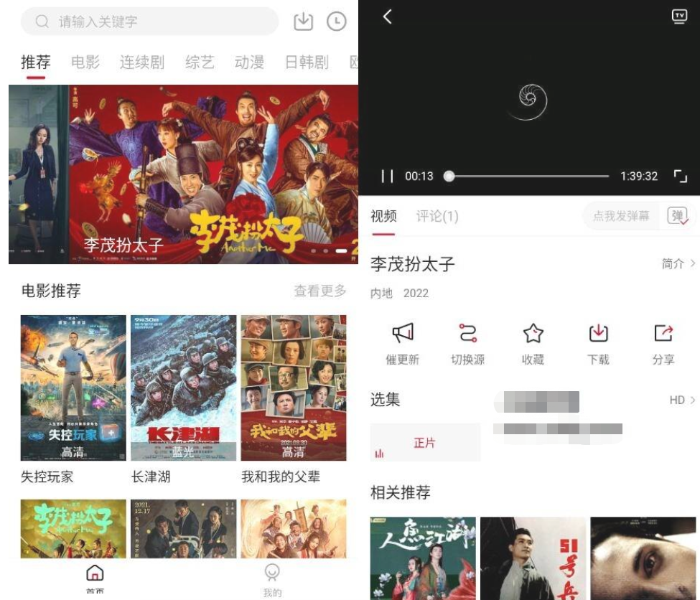Open the download manager icon beside search
The height and width of the screenshot is (600, 700).
click(304, 22)
